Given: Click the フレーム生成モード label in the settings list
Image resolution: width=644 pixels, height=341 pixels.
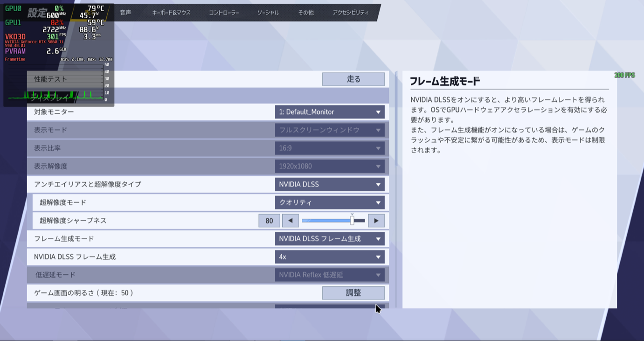Looking at the screenshot, I should 64,239.
